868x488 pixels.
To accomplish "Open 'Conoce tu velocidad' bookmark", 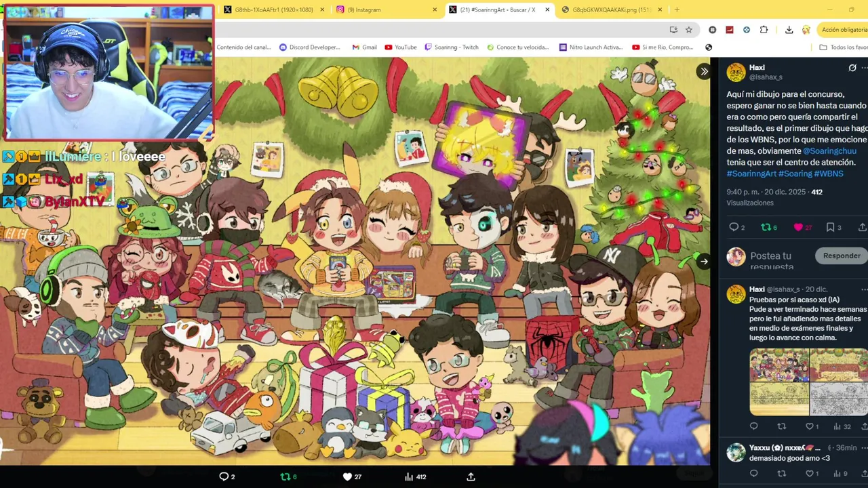I will (x=517, y=47).
